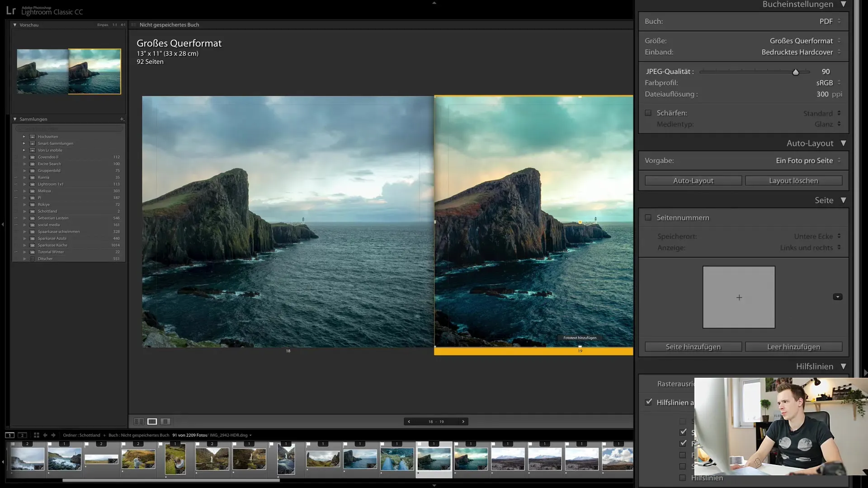Open Einband Bedrucktes Hardcover dropdown
The width and height of the screenshot is (868, 488).
point(801,52)
